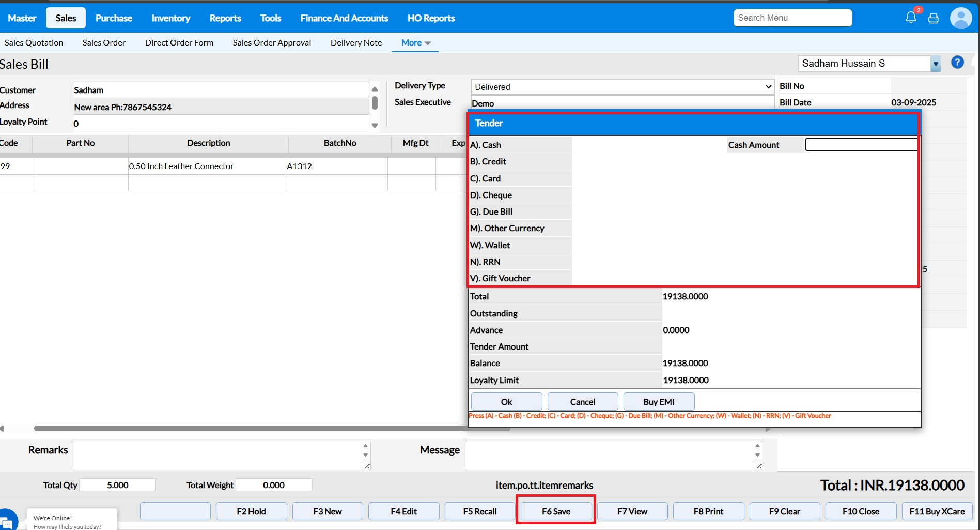The width and height of the screenshot is (980, 530).
Task: Expand the Sadham Hussain S user dropdown
Action: [935, 64]
